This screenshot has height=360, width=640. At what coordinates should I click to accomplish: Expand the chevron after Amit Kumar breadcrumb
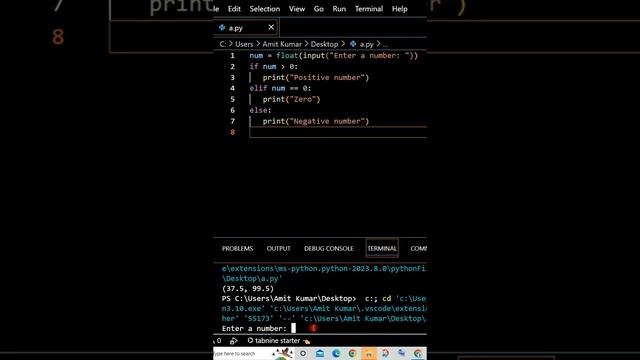click(x=306, y=44)
